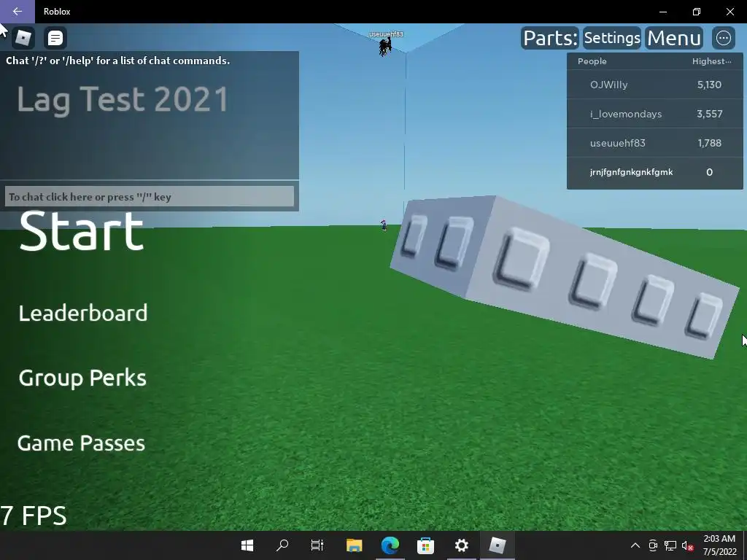Open the in-game Settings button
The image size is (747, 560).
(x=612, y=38)
